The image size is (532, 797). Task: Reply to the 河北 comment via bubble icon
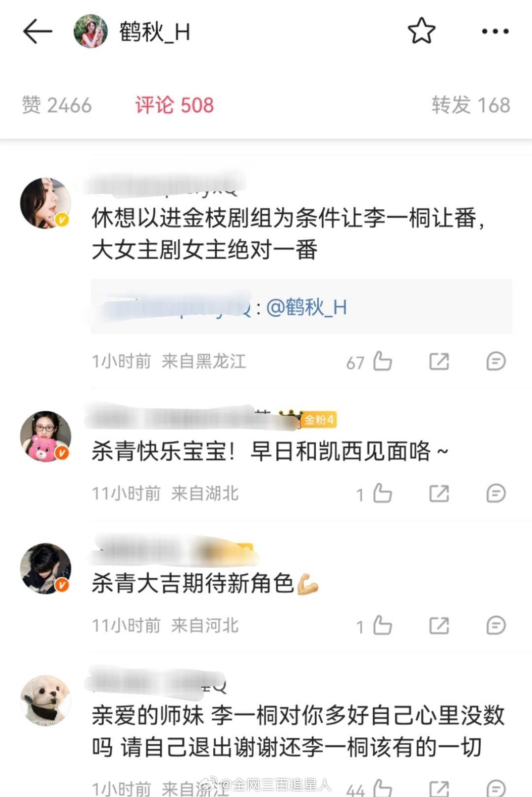[496, 626]
